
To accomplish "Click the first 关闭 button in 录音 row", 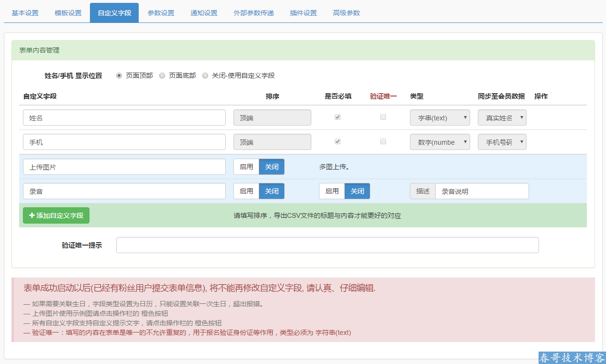I will pyautogui.click(x=272, y=191).
